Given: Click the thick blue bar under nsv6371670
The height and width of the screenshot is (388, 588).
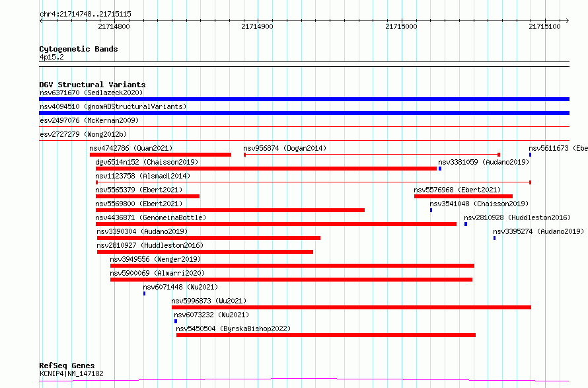Looking at the screenshot, I should [x=304, y=99].
